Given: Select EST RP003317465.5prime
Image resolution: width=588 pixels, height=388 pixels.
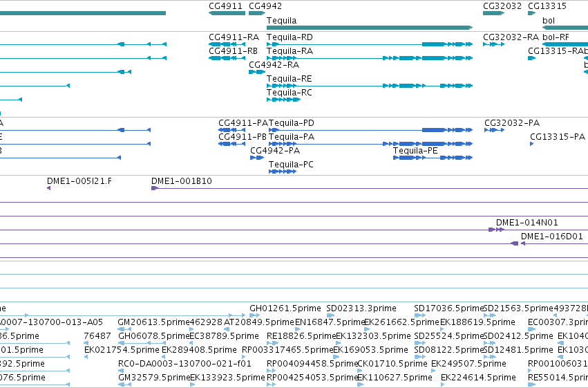Looking at the screenshot, I should tap(287, 350).
